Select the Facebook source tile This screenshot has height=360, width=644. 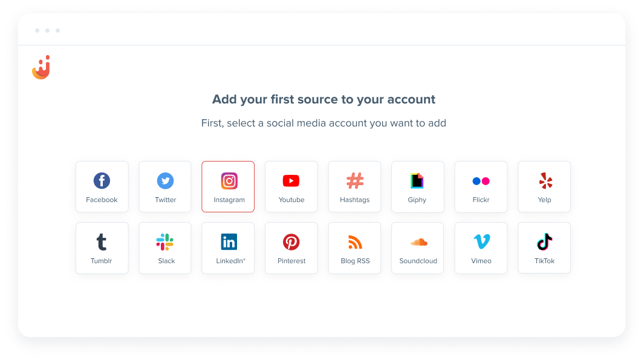click(x=102, y=186)
